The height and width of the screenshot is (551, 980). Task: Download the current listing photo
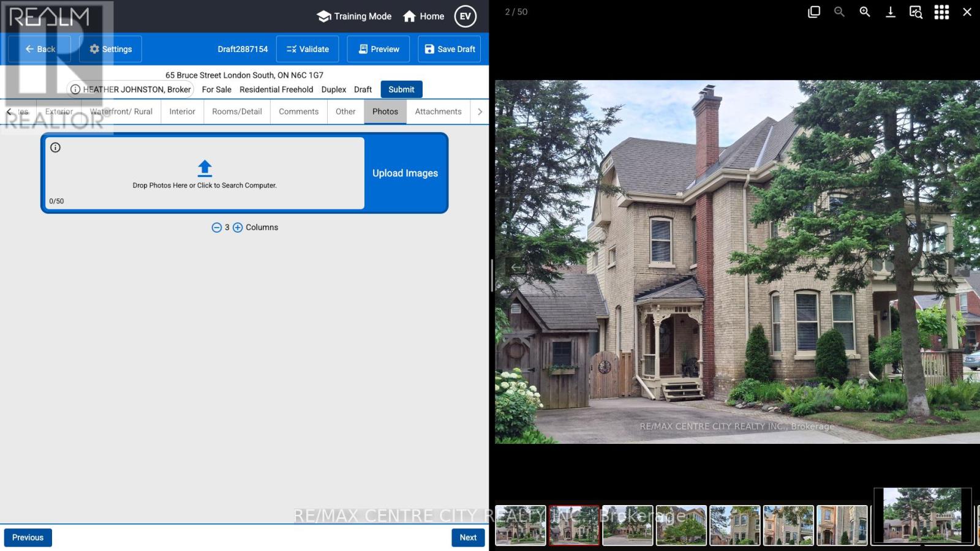pos(890,12)
